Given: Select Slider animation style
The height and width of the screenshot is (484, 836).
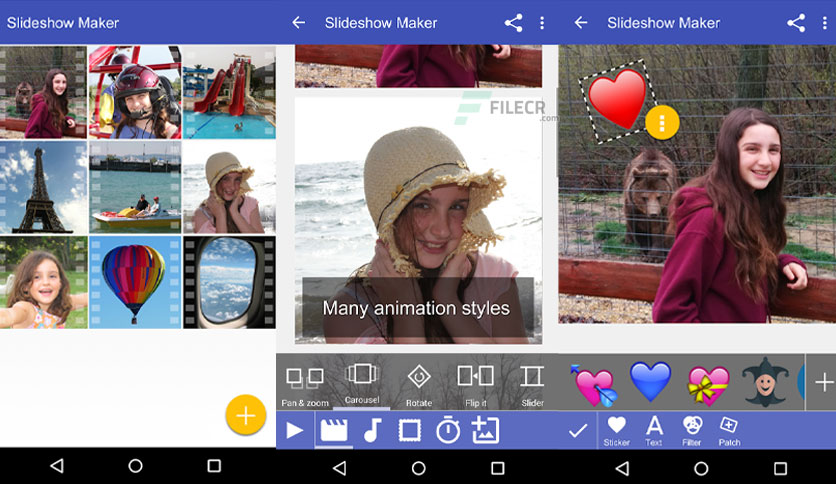Looking at the screenshot, I should tap(532, 385).
